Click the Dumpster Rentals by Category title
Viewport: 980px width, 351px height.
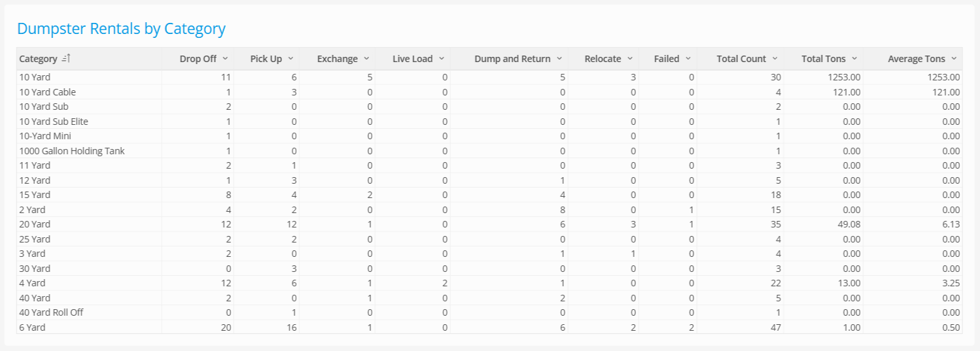pos(121,29)
